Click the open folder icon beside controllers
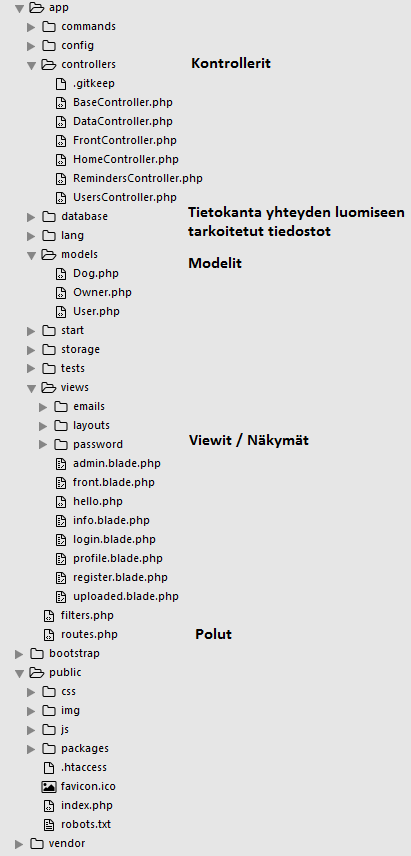This screenshot has height=856, width=411. [x=49, y=64]
